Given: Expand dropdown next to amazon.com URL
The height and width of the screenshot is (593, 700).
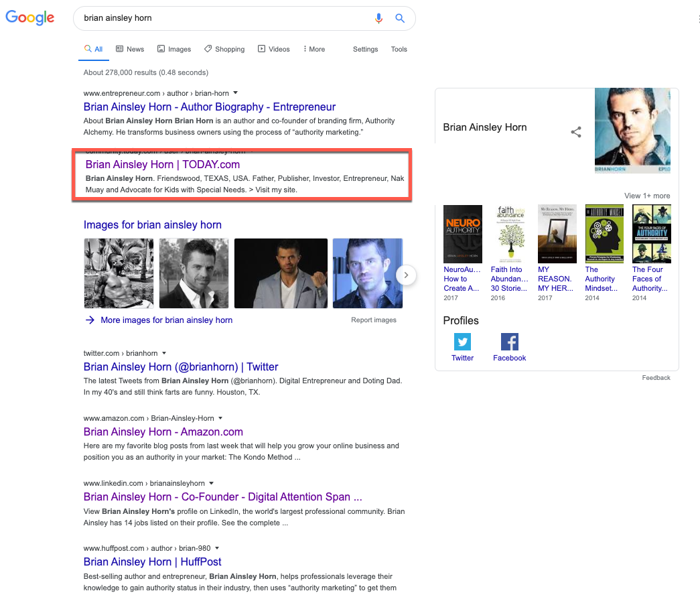Looking at the screenshot, I should click(x=220, y=418).
